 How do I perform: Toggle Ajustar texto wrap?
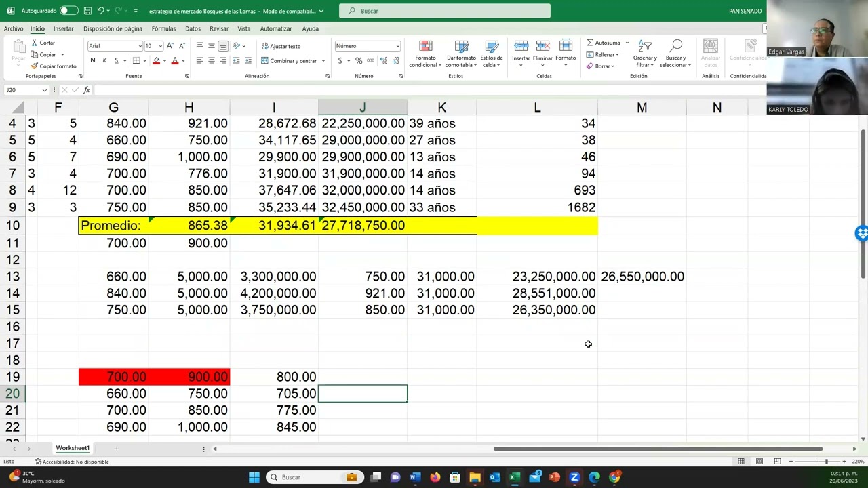pyautogui.click(x=281, y=46)
